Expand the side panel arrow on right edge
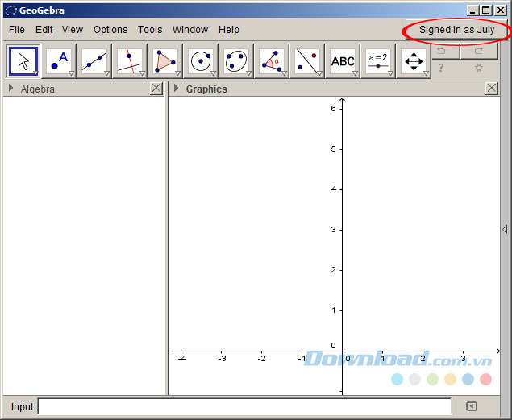 pyautogui.click(x=505, y=230)
